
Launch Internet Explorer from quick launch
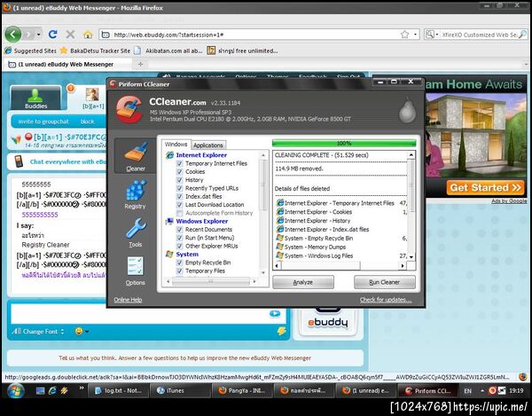pos(52,391)
